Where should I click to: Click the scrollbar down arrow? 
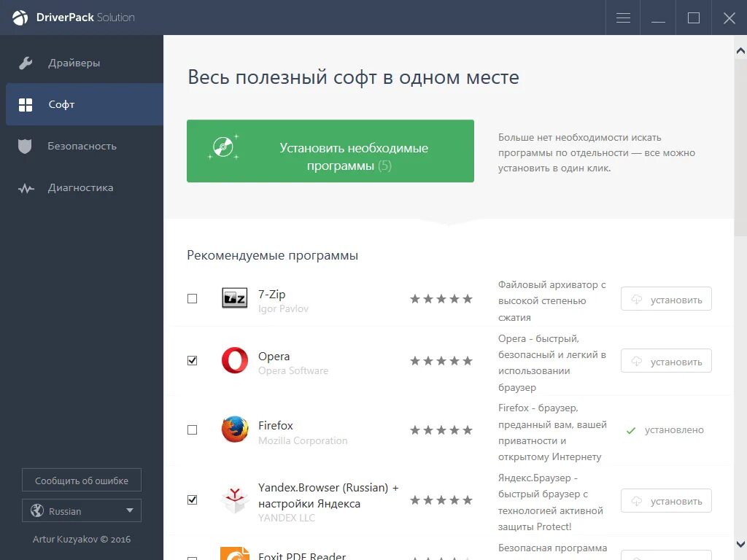click(x=740, y=544)
